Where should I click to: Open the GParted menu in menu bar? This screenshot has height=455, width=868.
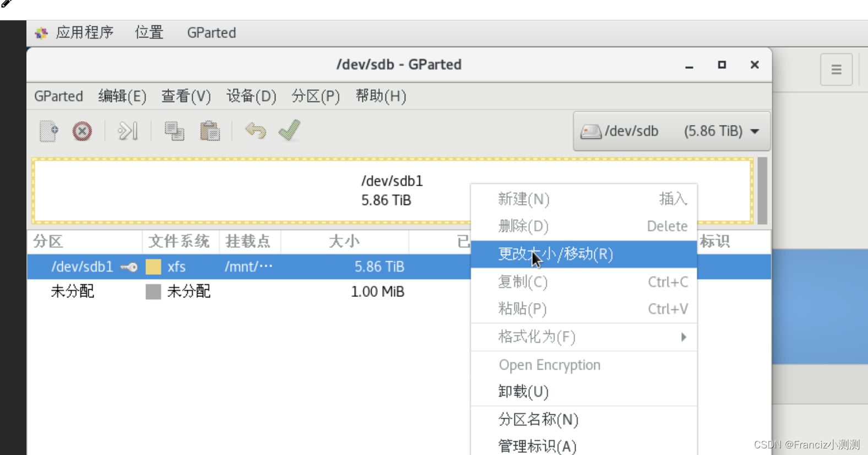pyautogui.click(x=58, y=96)
